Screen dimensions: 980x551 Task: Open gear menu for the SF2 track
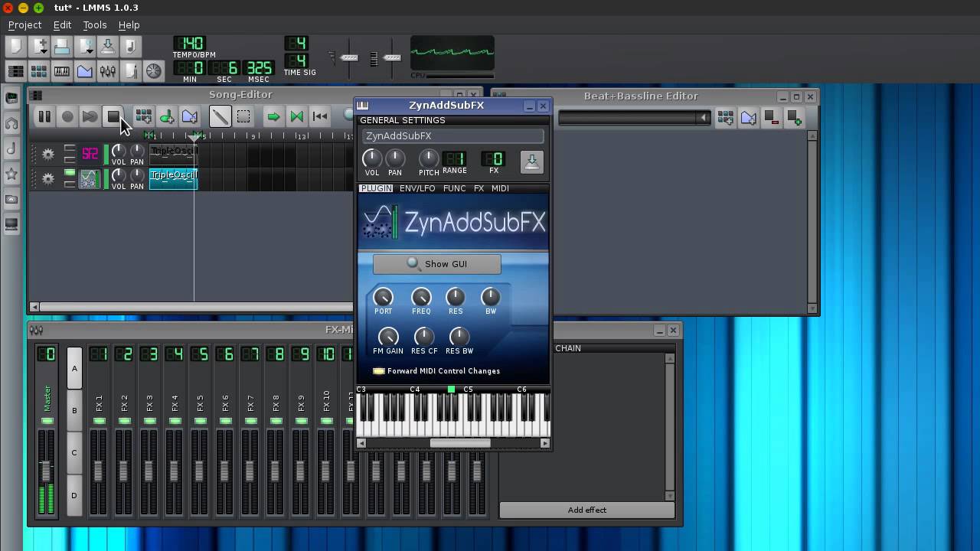(x=48, y=155)
